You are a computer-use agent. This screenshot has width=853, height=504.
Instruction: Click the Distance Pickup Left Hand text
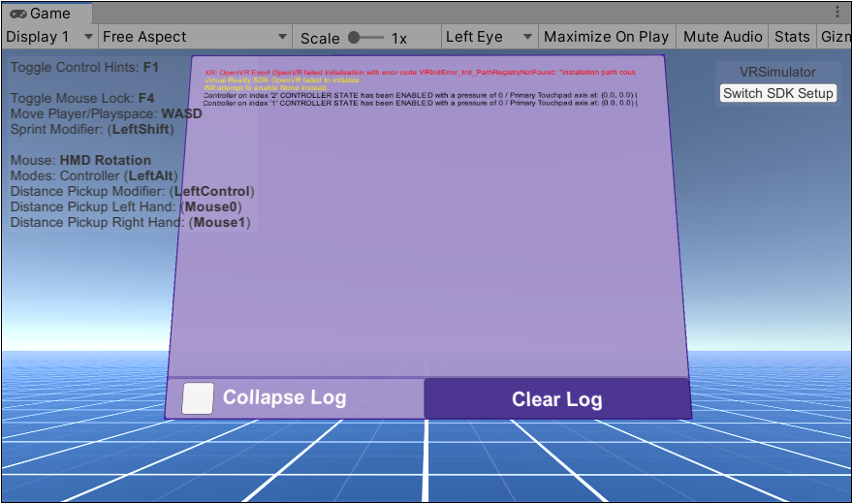126,206
